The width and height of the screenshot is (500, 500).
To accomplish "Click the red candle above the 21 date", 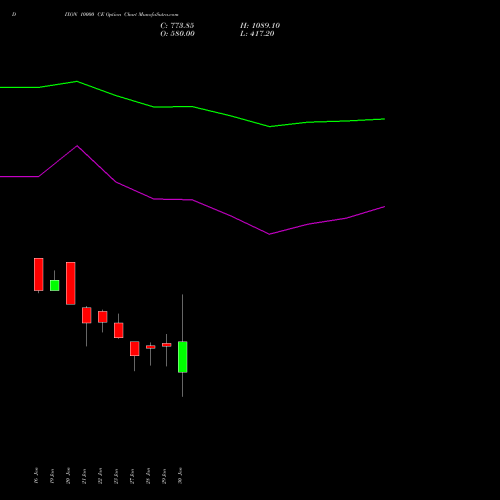I will pos(87,315).
